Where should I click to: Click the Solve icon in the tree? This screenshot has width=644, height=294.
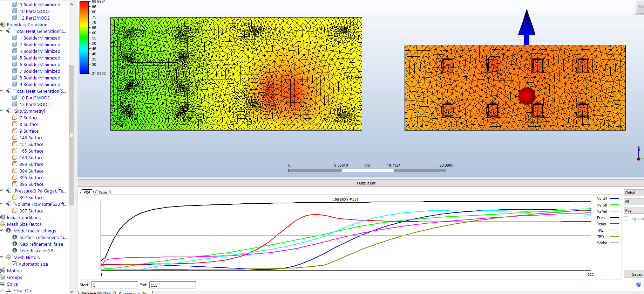pos(2,284)
